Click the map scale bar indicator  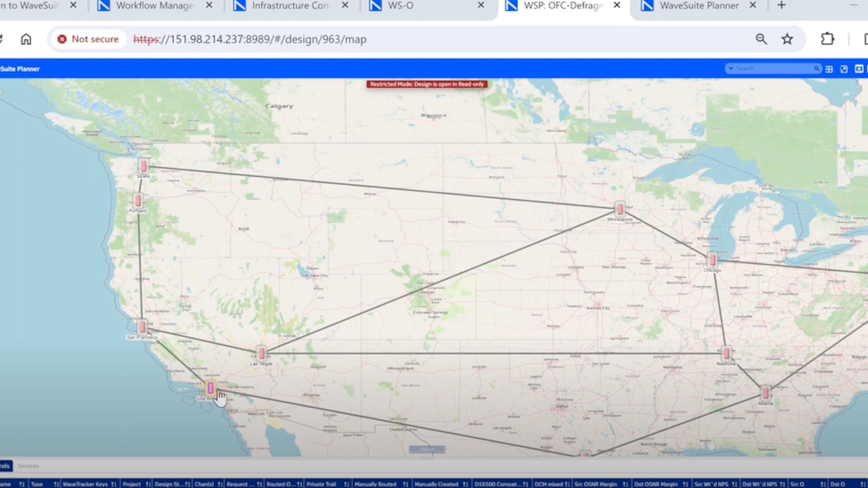click(427, 450)
